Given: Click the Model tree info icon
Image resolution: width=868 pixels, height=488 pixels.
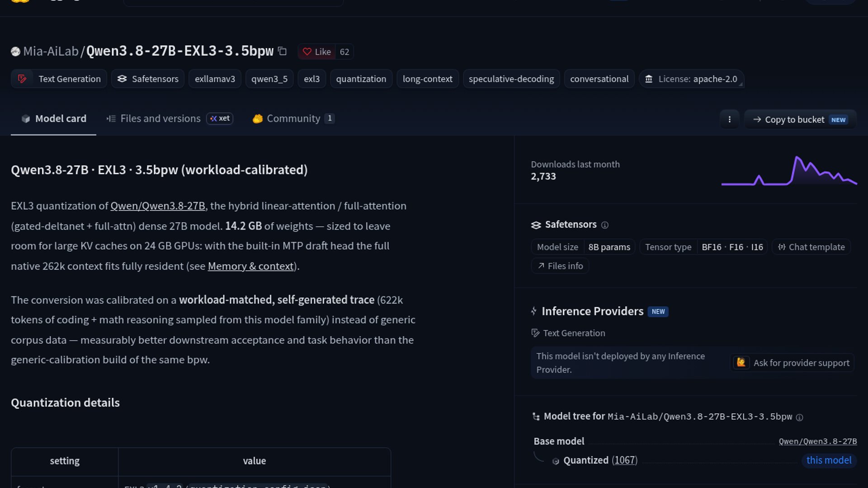Looking at the screenshot, I should point(799,418).
